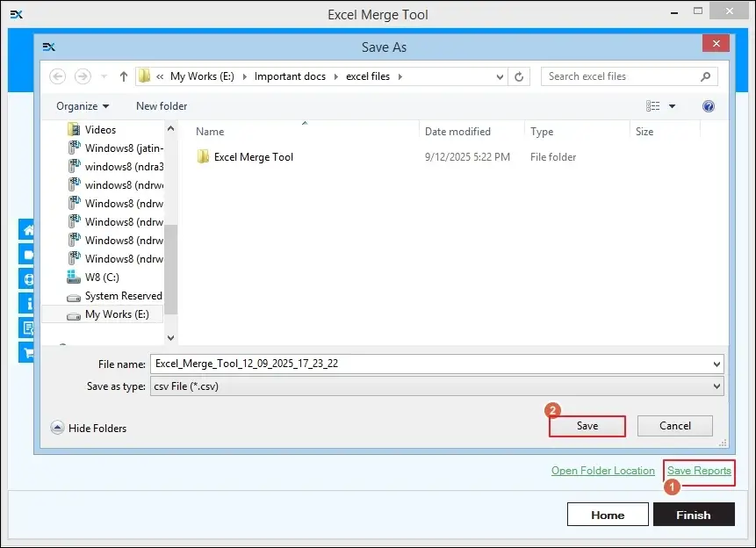
Task: Click the up arrow to parent folder
Action: 123,76
